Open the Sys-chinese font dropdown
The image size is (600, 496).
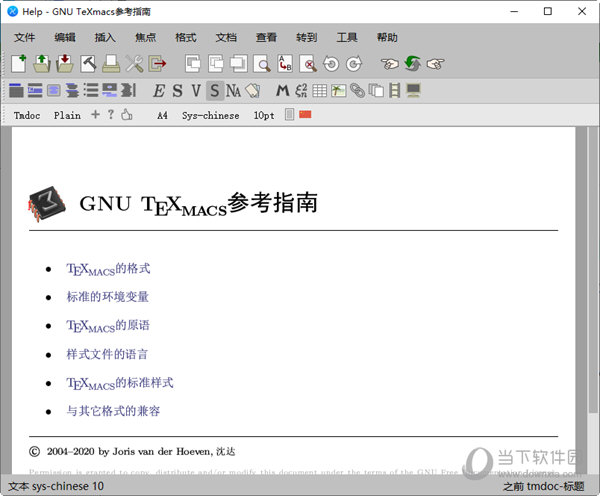[210, 115]
